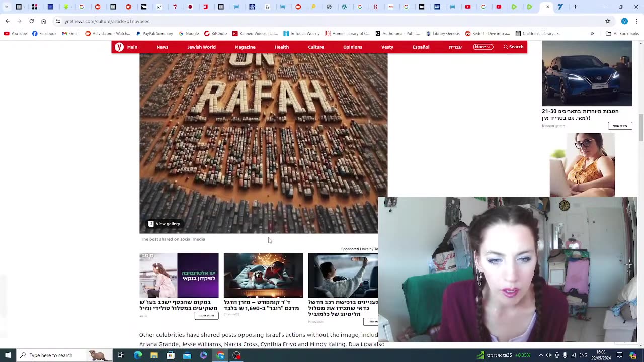Open the browser home page icon
The image size is (644, 362).
[43, 21]
